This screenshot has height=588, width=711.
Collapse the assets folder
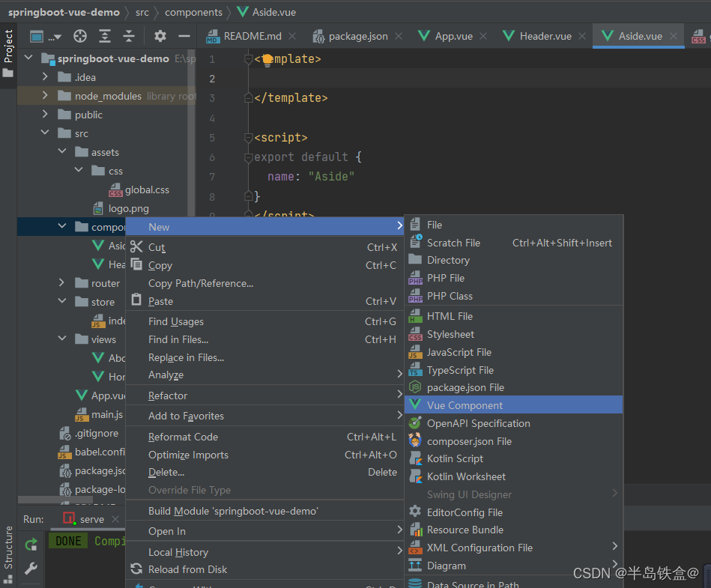62,151
